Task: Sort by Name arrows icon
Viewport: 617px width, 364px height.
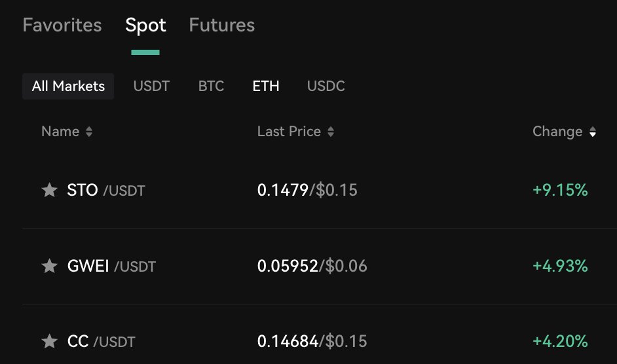Action: pyautogui.click(x=89, y=132)
